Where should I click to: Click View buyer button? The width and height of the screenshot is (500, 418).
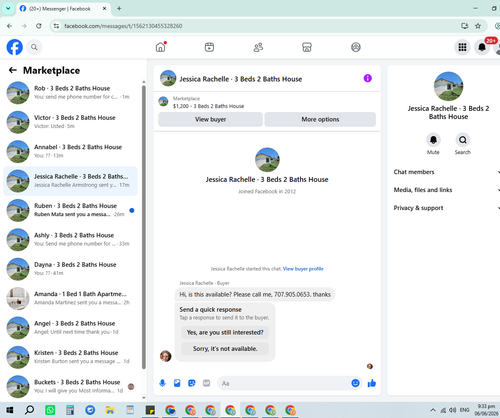tap(210, 119)
